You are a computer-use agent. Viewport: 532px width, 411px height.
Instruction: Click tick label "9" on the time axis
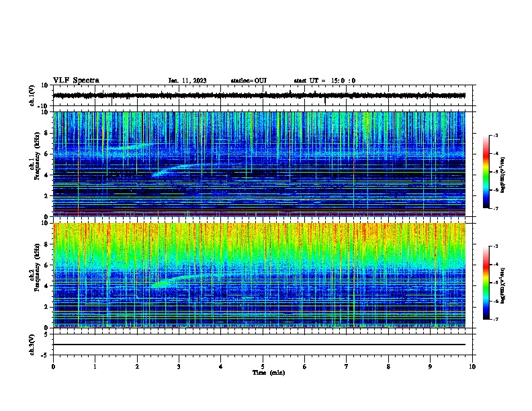point(430,367)
